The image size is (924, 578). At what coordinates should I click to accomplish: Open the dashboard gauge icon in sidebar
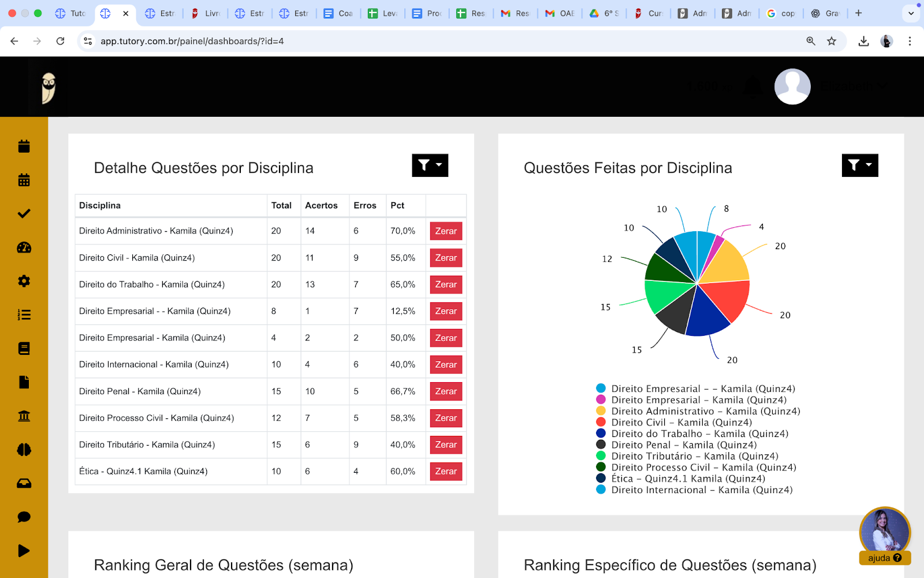coord(24,247)
